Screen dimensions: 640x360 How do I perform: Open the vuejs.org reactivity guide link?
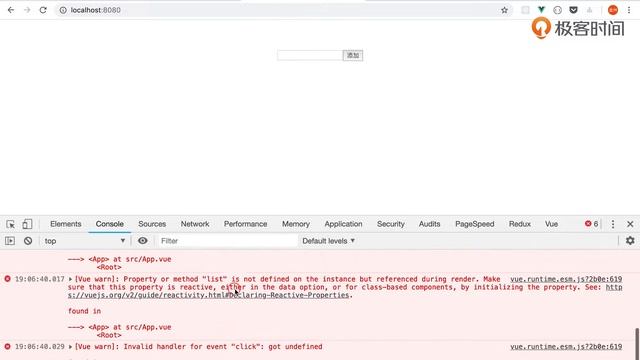[x=208, y=295]
